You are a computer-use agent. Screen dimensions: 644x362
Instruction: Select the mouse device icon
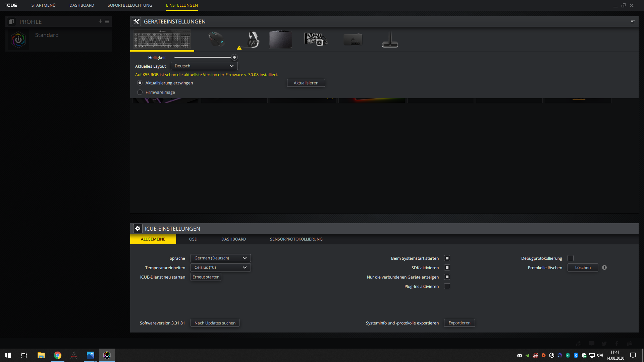point(216,39)
